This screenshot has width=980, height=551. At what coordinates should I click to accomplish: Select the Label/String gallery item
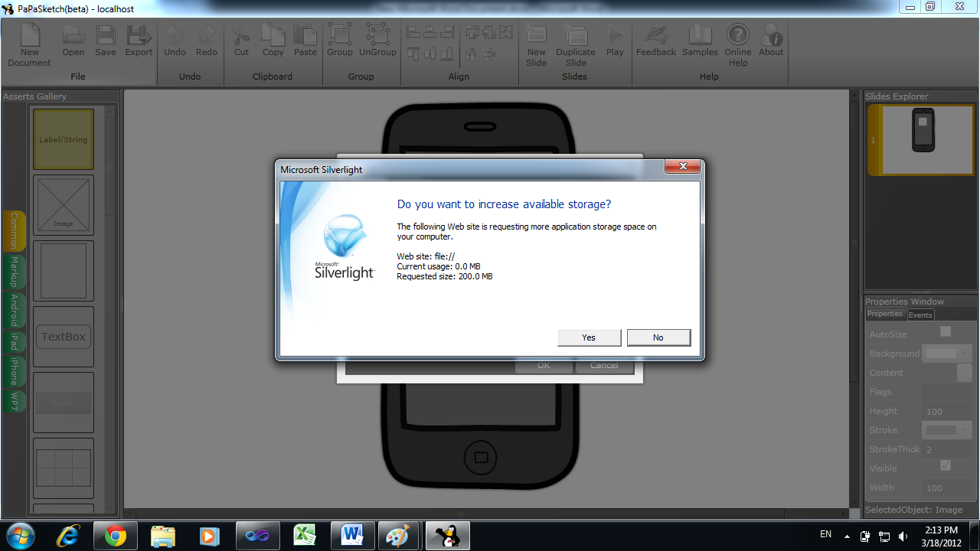[x=64, y=139]
